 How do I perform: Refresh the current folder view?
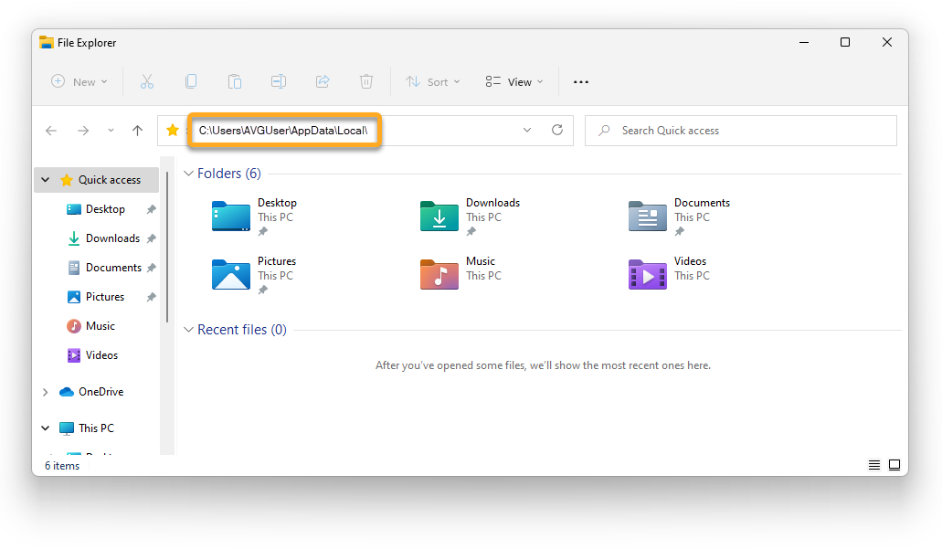[557, 131]
